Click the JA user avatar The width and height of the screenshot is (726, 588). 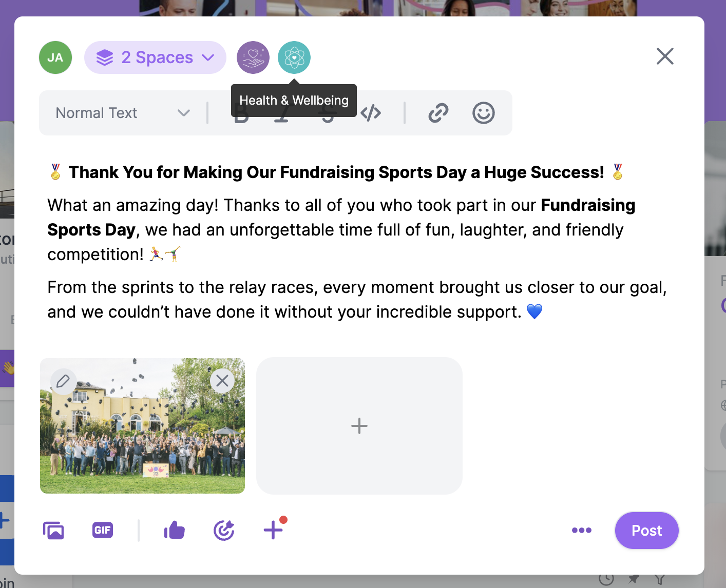(55, 57)
